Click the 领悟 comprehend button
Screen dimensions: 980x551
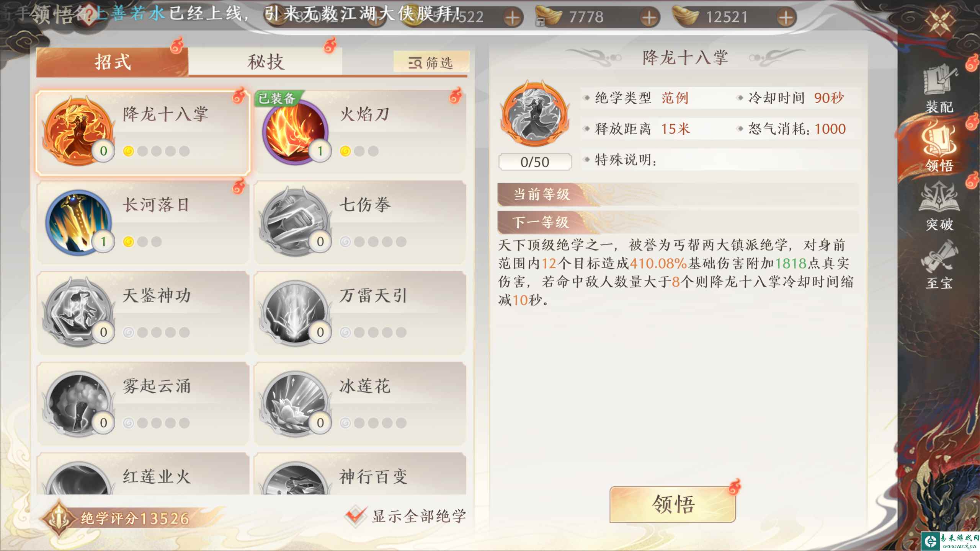coord(673,504)
